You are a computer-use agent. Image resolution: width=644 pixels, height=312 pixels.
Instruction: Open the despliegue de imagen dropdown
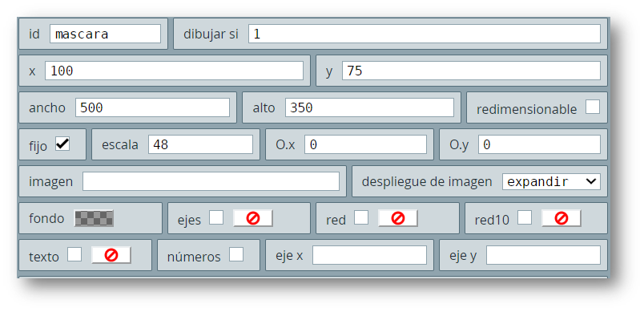point(551,182)
